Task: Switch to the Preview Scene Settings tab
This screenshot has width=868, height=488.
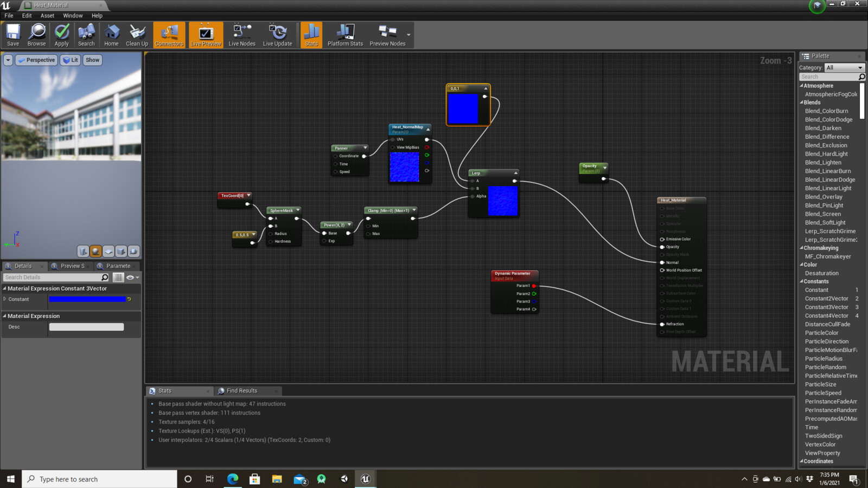Action: tap(72, 266)
